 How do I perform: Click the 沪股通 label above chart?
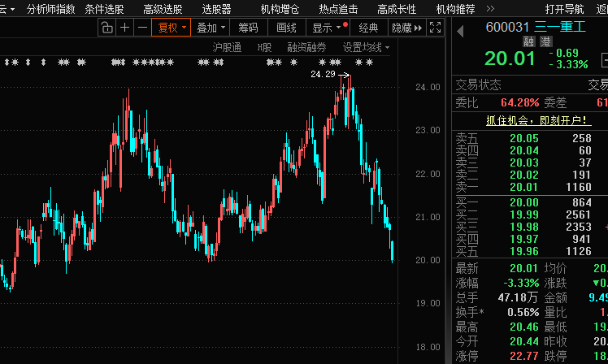click(x=227, y=47)
